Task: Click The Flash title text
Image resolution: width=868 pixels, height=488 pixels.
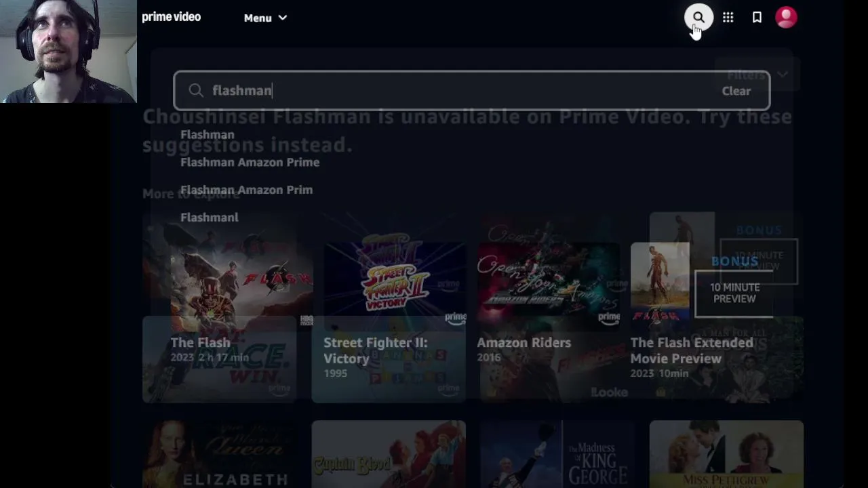Action: tap(200, 342)
